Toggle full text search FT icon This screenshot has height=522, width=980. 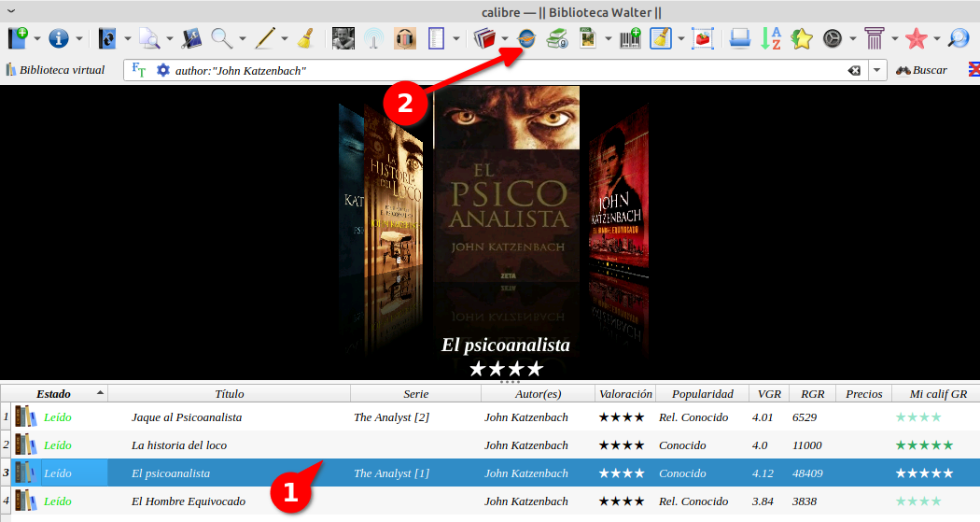(139, 70)
